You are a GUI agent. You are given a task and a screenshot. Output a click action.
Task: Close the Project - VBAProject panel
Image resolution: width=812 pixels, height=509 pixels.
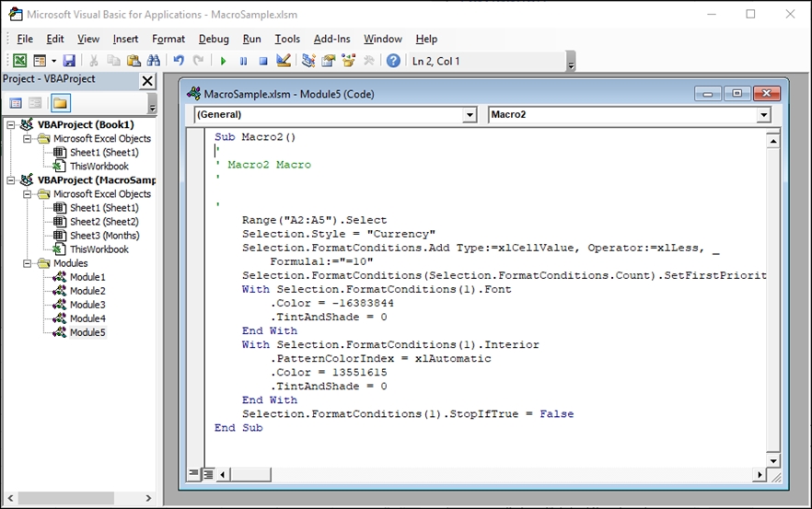147,81
